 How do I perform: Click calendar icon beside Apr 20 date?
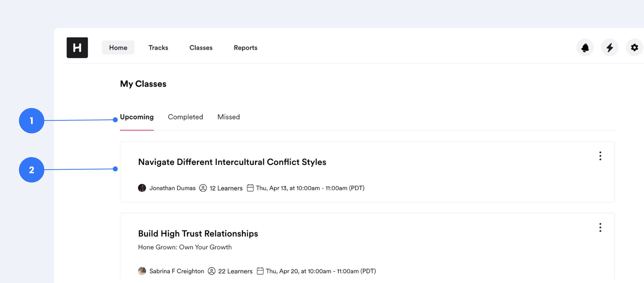pos(260,271)
